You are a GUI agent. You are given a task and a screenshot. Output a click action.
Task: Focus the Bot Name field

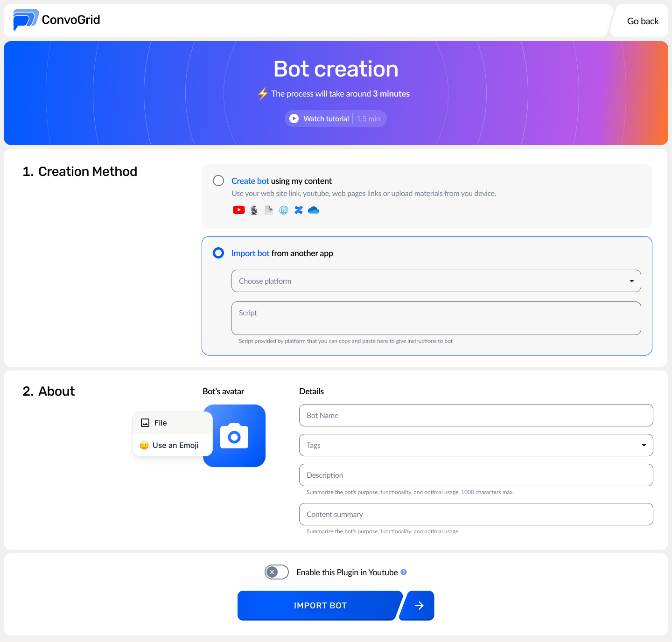coord(476,415)
